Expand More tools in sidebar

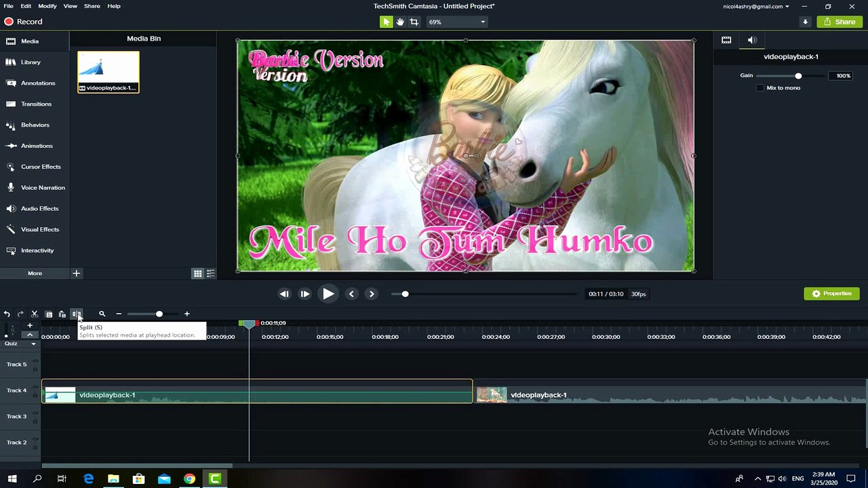[x=35, y=273]
